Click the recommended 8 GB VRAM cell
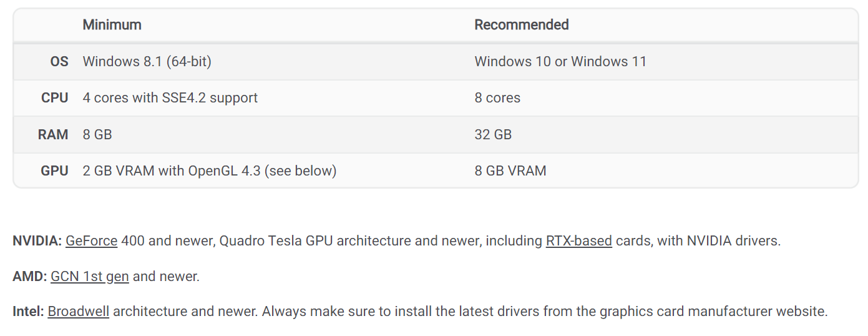Screen dimensions: 868x336 point(510,170)
